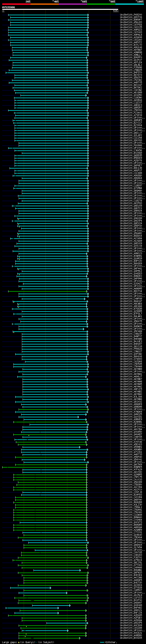Choose hit UniRef100_B9WMK5
This screenshot has height=644, width=146.
tap(131, 467)
